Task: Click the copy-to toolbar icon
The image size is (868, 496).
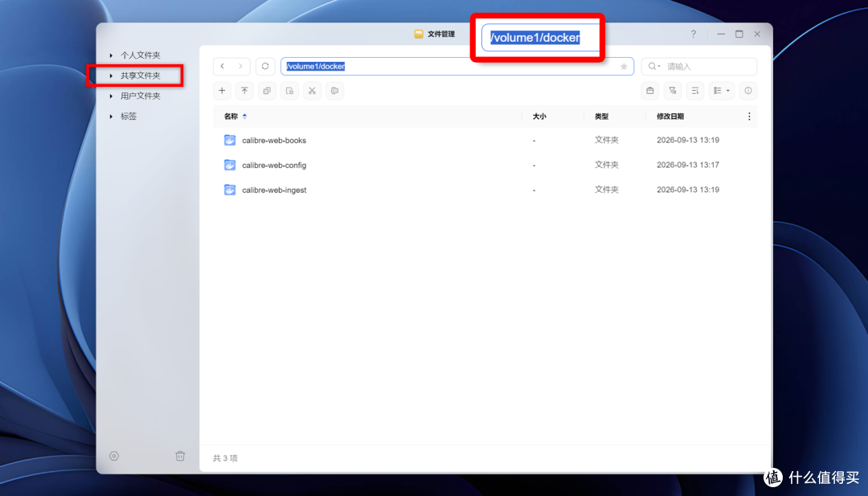Action: point(289,91)
